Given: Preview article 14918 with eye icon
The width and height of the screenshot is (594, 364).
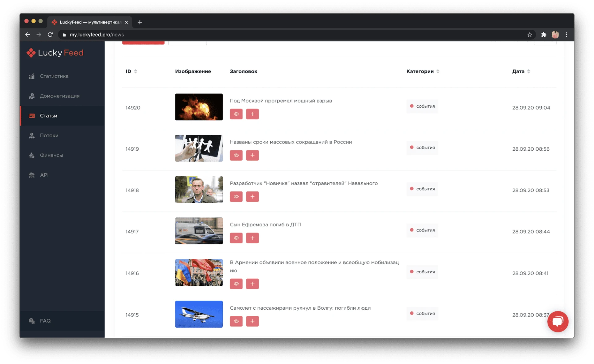Looking at the screenshot, I should point(236,197).
